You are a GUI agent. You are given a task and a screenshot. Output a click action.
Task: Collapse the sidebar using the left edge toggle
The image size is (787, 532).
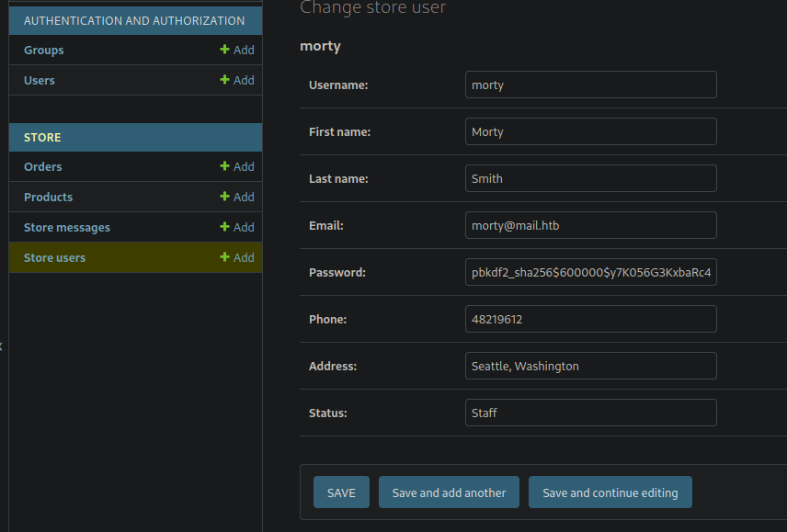tap(3, 346)
